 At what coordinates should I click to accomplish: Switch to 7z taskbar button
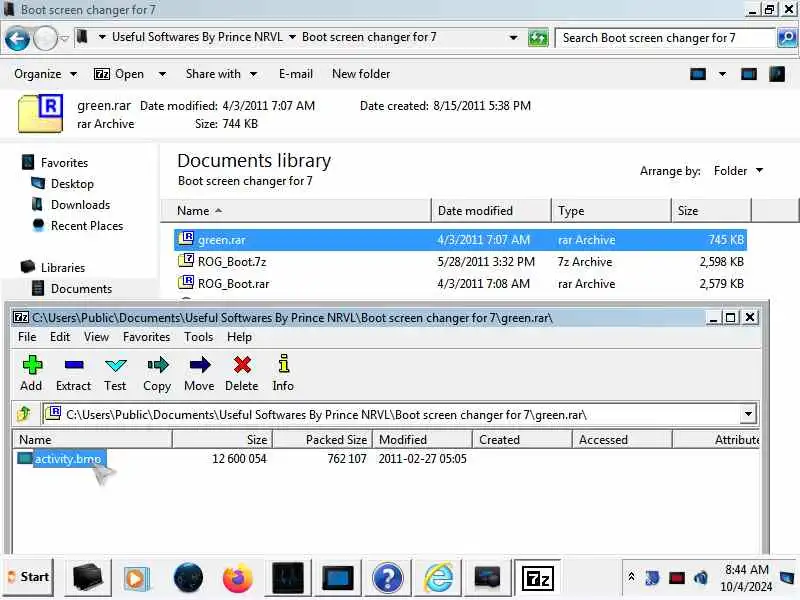(538, 578)
